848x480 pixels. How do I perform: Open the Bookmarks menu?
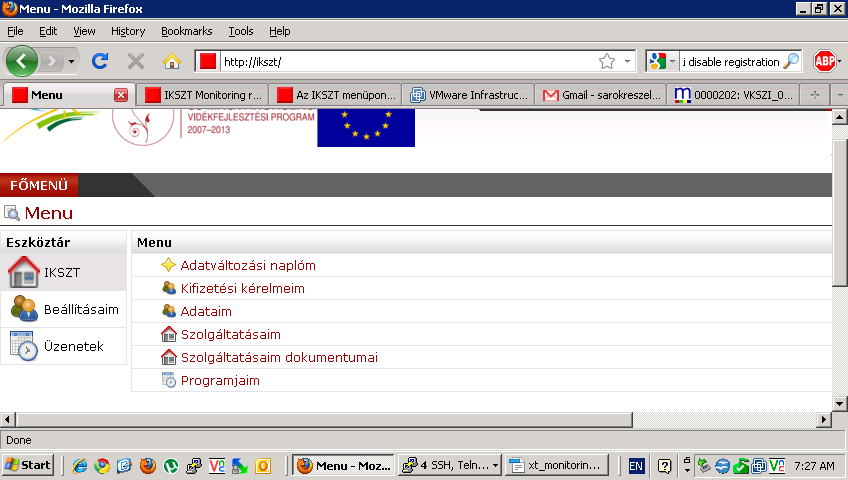(x=187, y=31)
